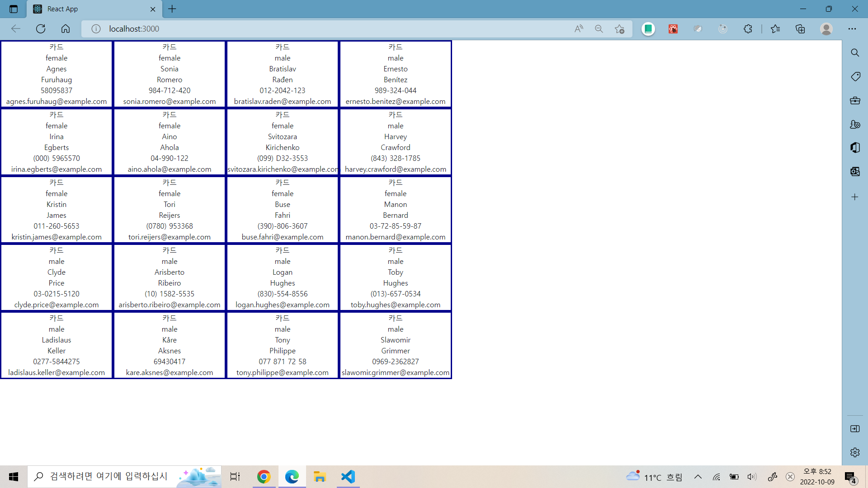Open Read Aloud in the address bar
The image size is (868, 488).
579,29
